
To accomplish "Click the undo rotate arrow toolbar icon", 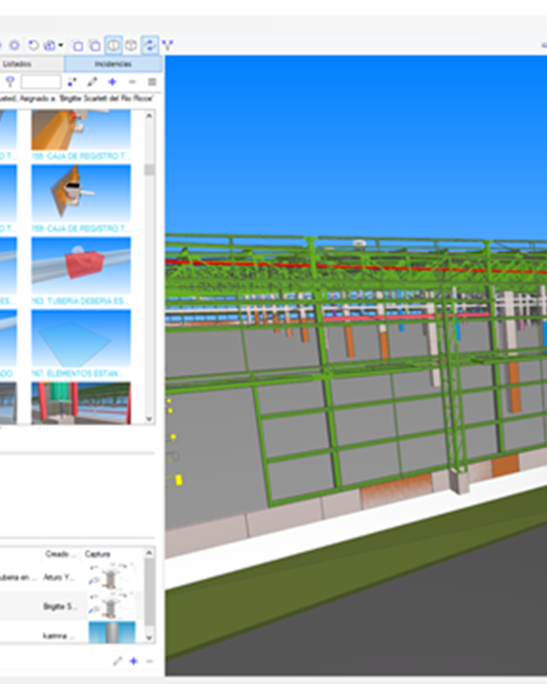I will coord(33,45).
